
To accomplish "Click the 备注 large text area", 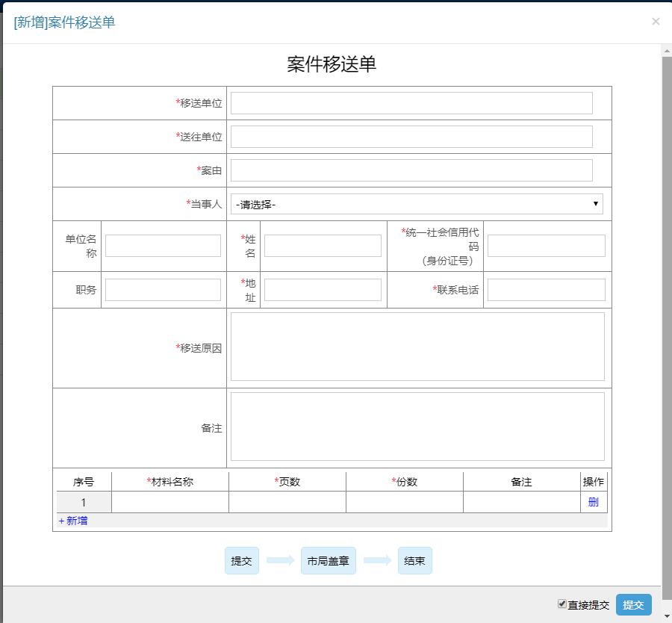I will click(x=417, y=427).
